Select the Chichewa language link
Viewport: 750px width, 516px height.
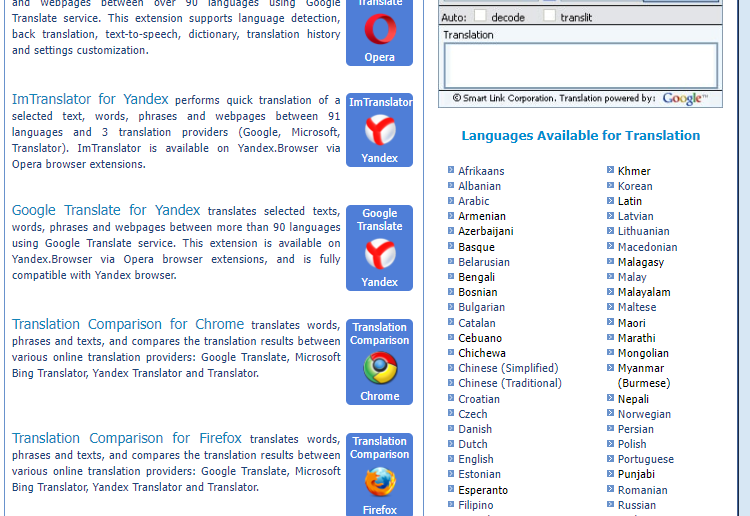[482, 353]
